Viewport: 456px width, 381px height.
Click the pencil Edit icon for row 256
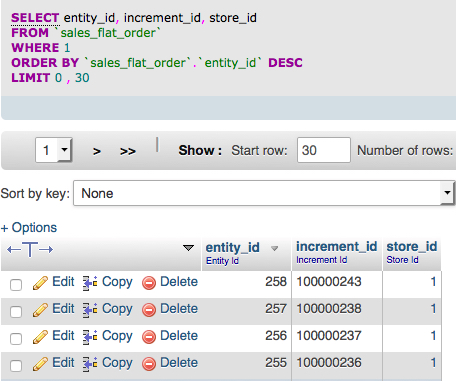tap(40, 337)
